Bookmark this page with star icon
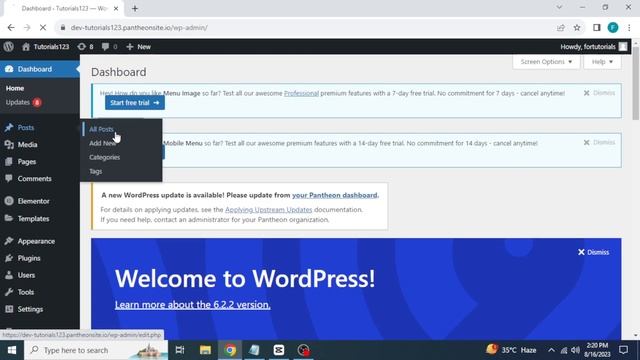This screenshot has width=640, height=360. [x=577, y=28]
